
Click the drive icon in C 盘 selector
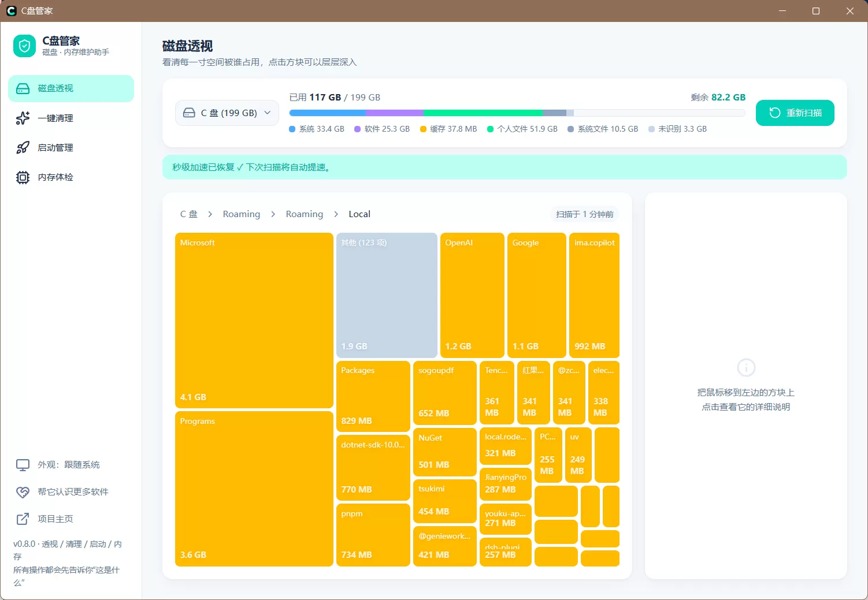tap(189, 113)
